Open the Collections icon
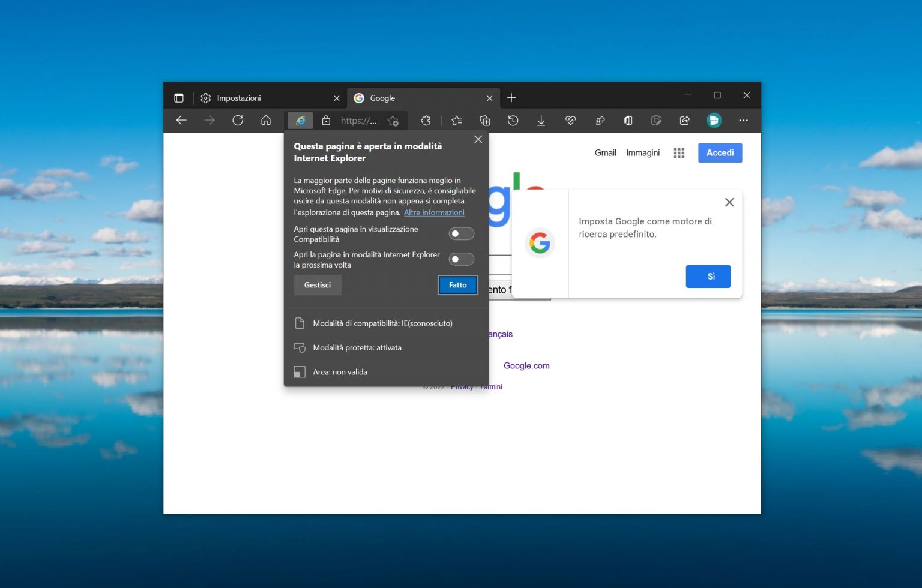Viewport: 922px width, 588px height. [x=484, y=121]
